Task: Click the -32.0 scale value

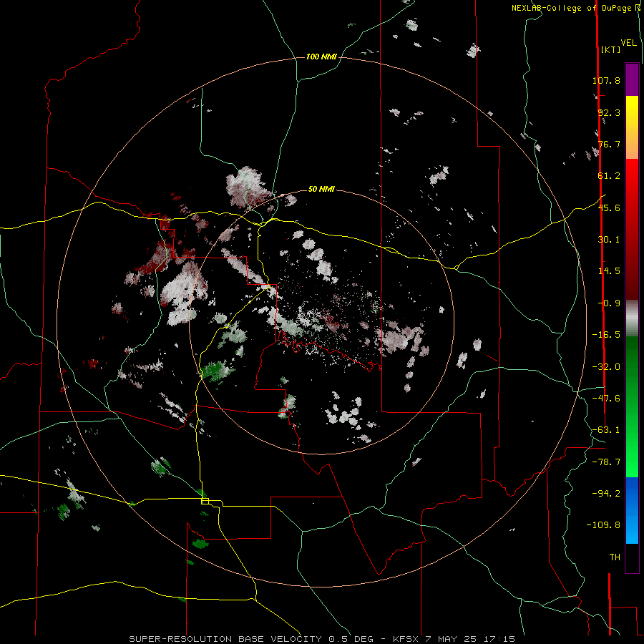Action: tap(606, 367)
